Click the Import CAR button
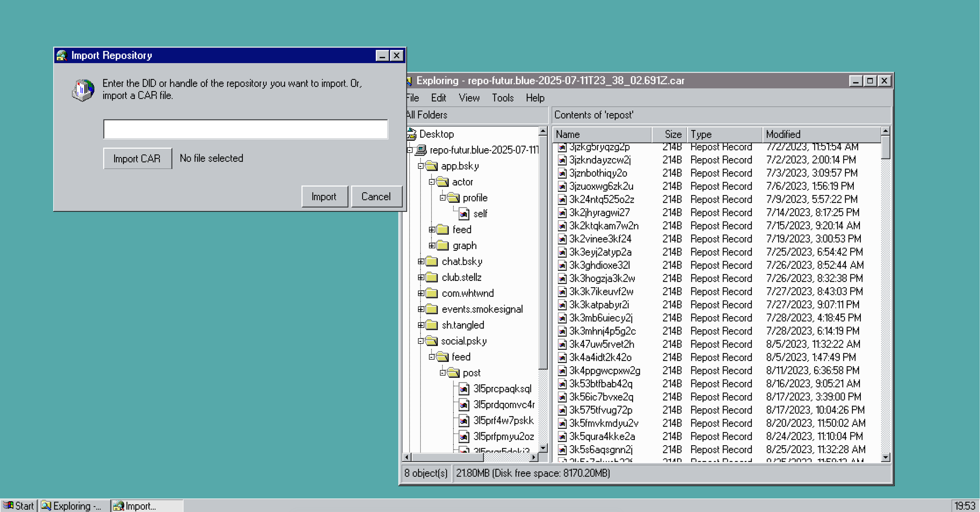The height and width of the screenshot is (512, 980). (137, 158)
